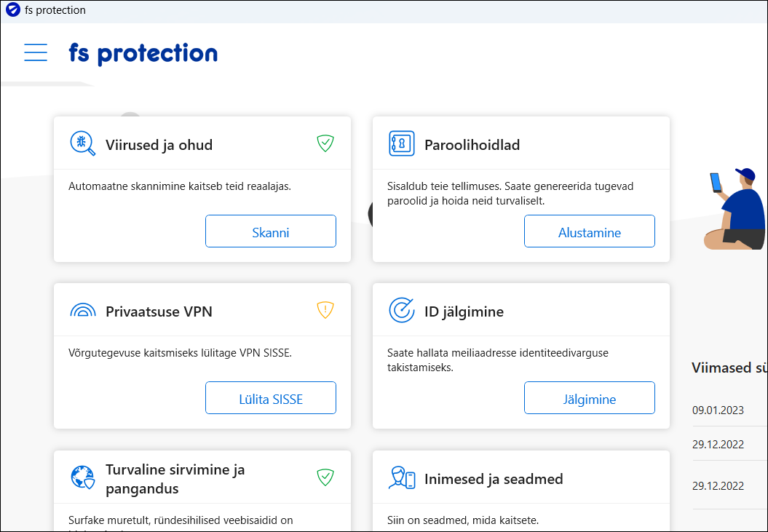Click the fs protection title bar icon
The height and width of the screenshot is (532, 768).
[12, 10]
